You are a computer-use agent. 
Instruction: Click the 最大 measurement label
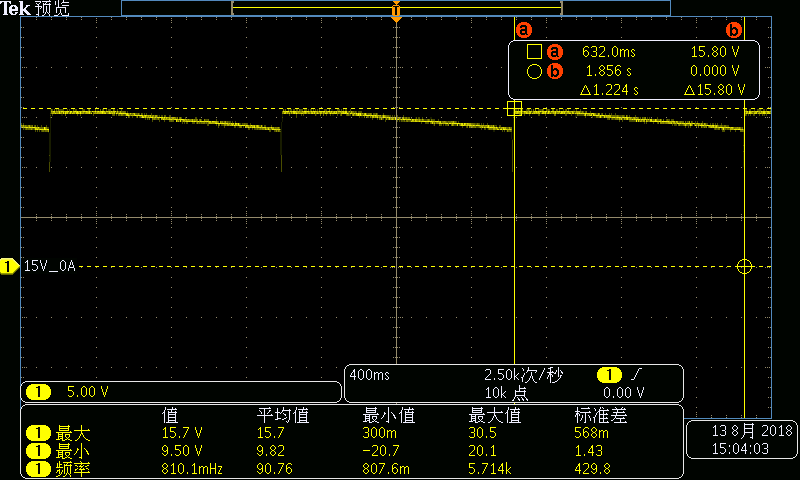(73, 434)
